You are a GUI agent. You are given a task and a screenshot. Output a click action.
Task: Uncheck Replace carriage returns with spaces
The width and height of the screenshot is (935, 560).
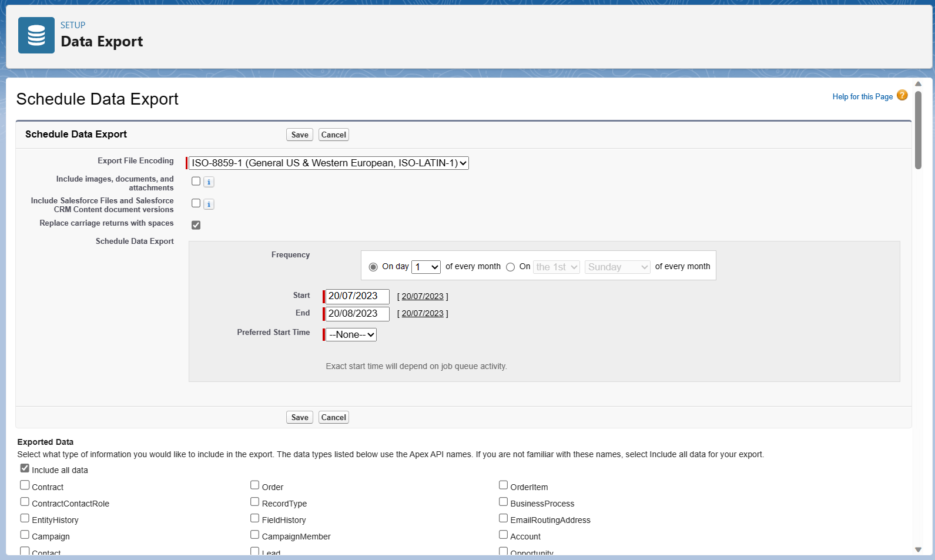click(196, 225)
